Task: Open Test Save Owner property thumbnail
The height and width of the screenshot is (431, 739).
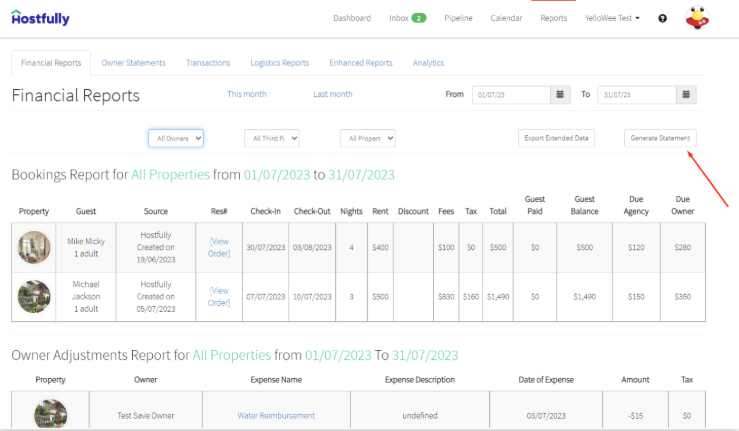Action: coord(50,414)
